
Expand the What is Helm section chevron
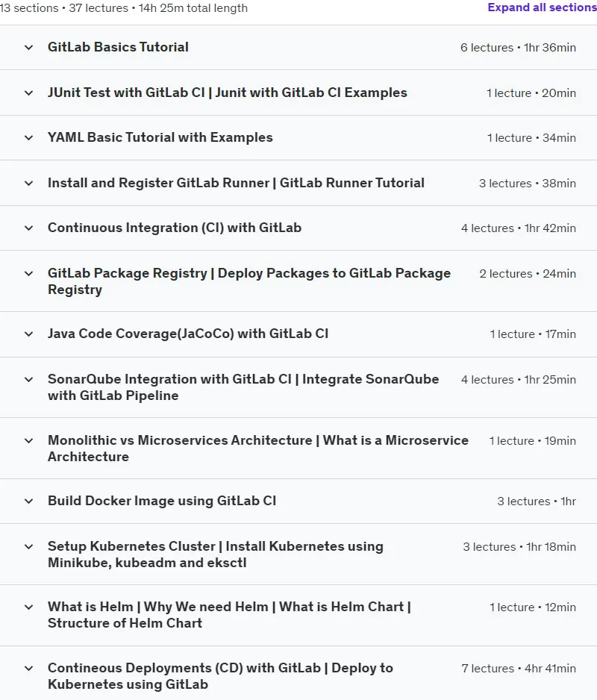(x=28, y=607)
